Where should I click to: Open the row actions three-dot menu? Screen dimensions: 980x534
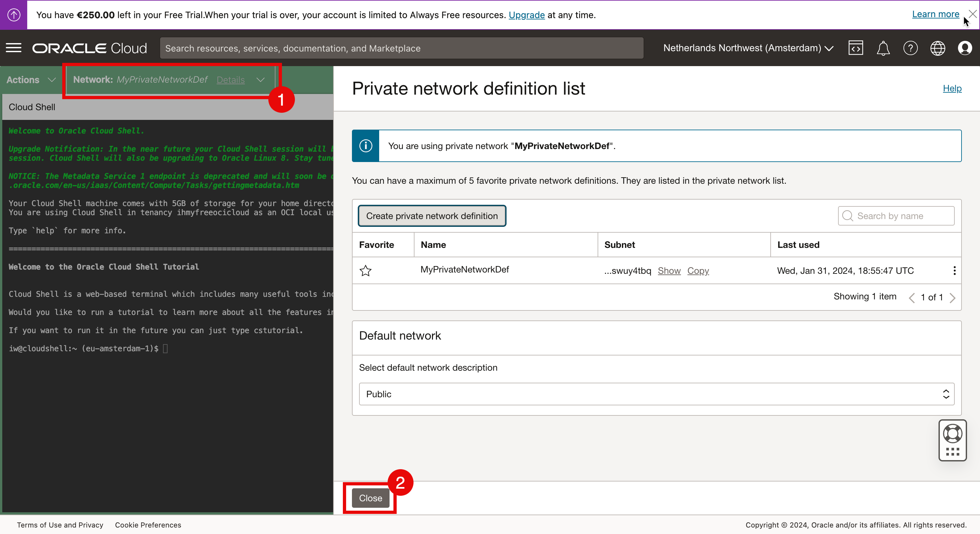pyautogui.click(x=954, y=271)
